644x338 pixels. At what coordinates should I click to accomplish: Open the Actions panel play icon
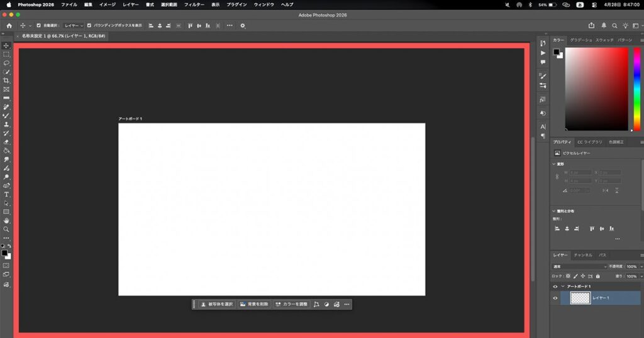(x=543, y=53)
